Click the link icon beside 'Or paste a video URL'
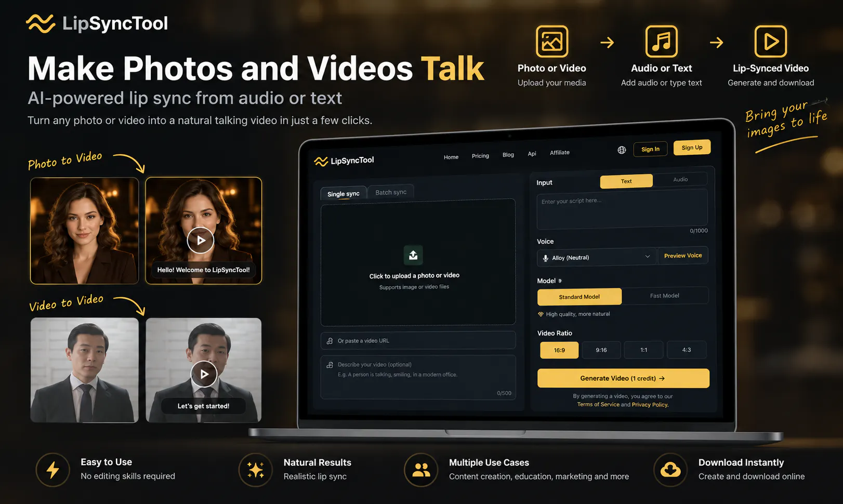Screen dimensions: 843x504 pos(330,341)
